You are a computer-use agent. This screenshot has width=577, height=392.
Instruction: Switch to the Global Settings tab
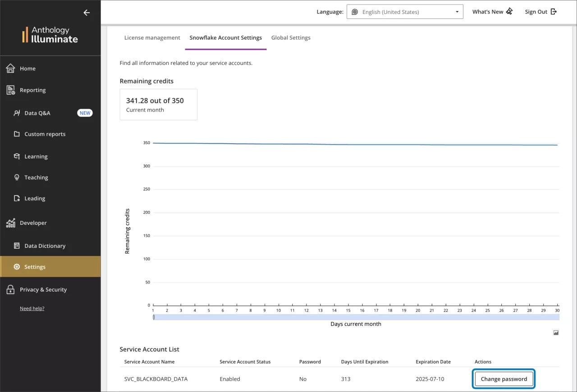point(291,37)
